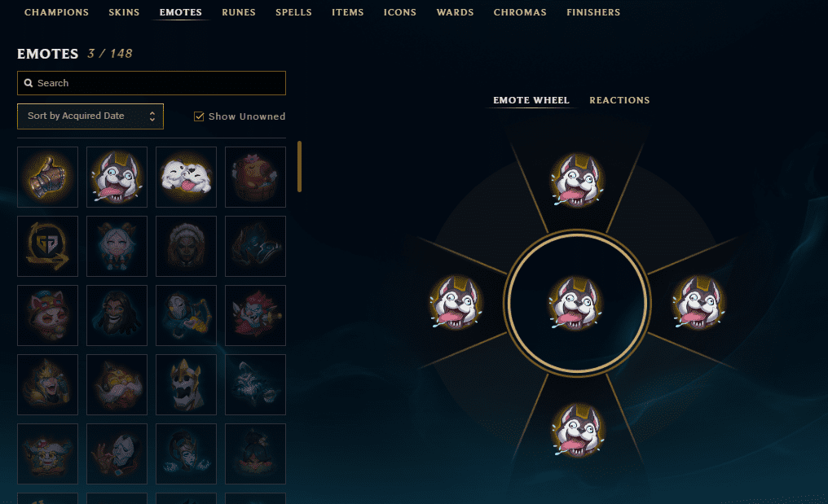Click the emote list scrollbar
Viewport: 828px width, 504px height.
(299, 166)
